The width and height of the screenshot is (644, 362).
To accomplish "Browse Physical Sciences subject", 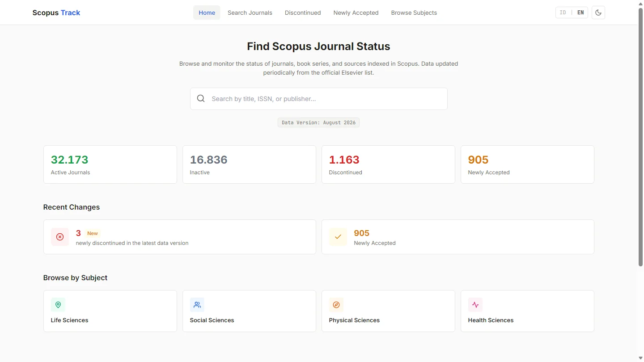I will tap(388, 311).
